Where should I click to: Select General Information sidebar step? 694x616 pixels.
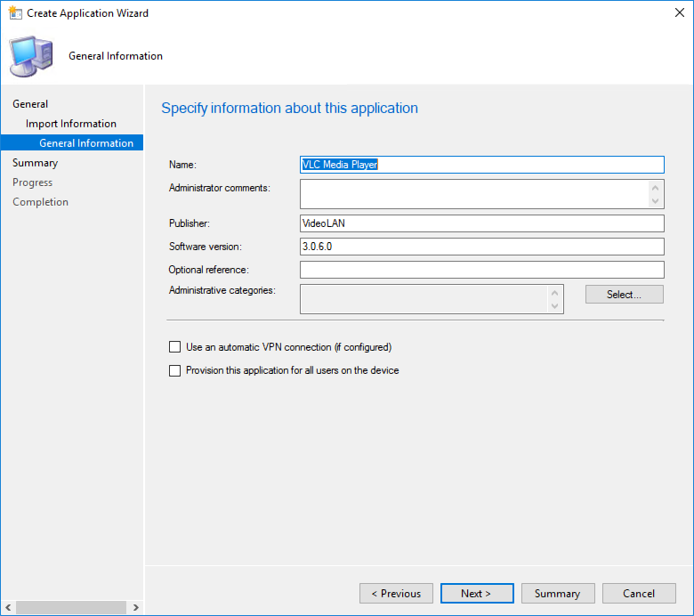point(72,142)
